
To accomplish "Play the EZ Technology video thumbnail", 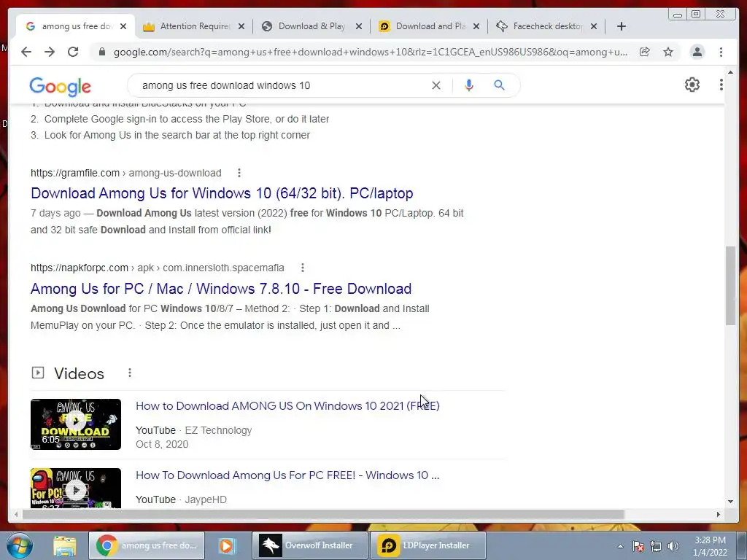I will coord(76,424).
